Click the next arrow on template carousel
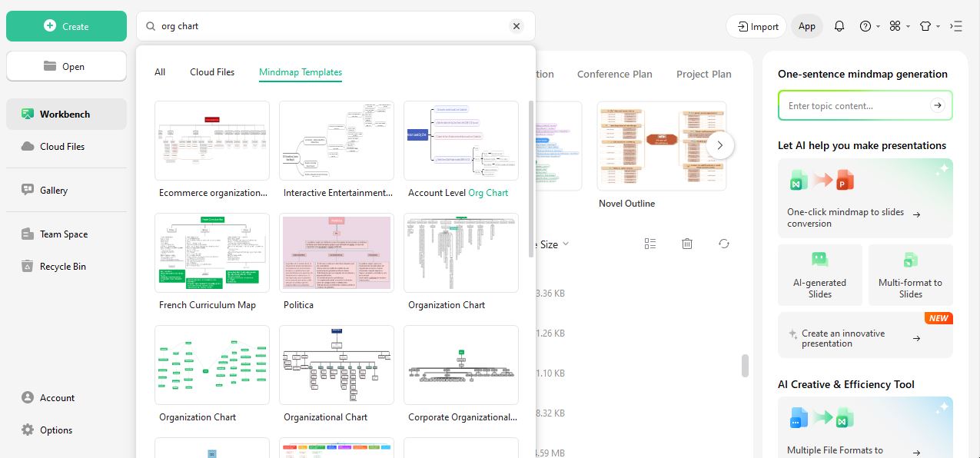Viewport: 980px width, 458px height. (x=720, y=144)
